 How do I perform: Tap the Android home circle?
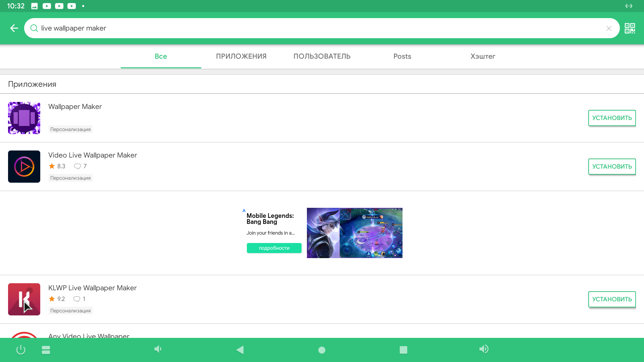[322, 350]
